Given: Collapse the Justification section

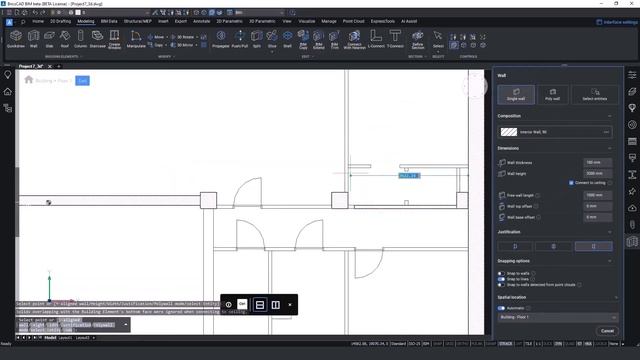Looking at the screenshot, I should (610, 232).
